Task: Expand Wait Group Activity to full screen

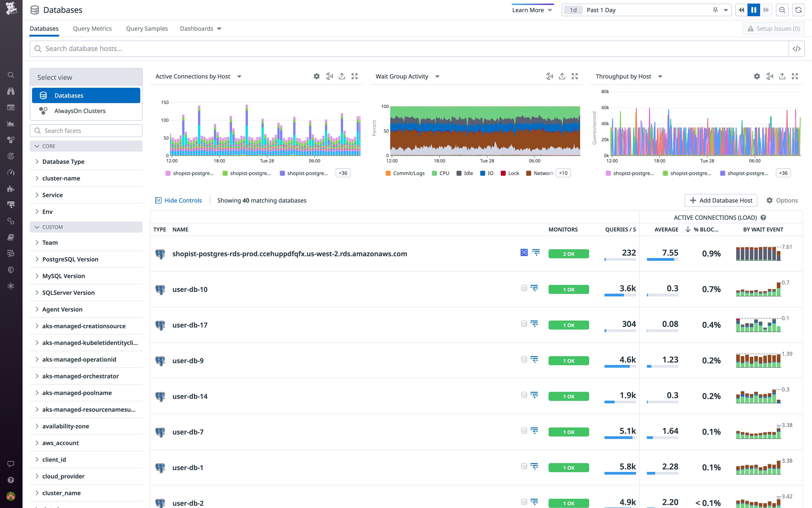Action: click(x=575, y=76)
